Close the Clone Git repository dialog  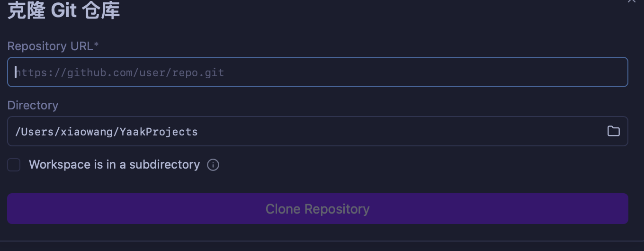pyautogui.click(x=632, y=1)
